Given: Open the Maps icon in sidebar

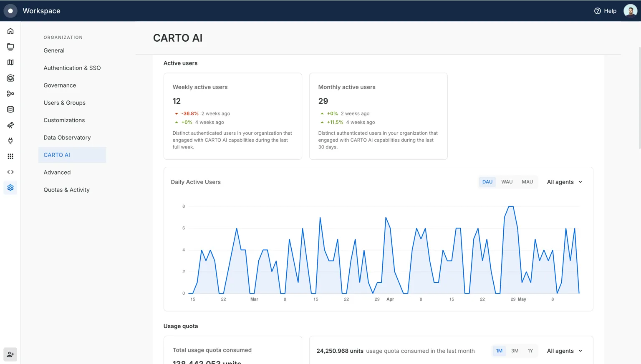Looking at the screenshot, I should [10, 63].
